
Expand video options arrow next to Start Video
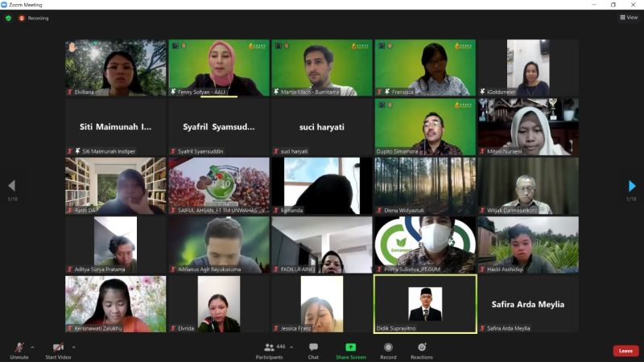click(x=72, y=347)
